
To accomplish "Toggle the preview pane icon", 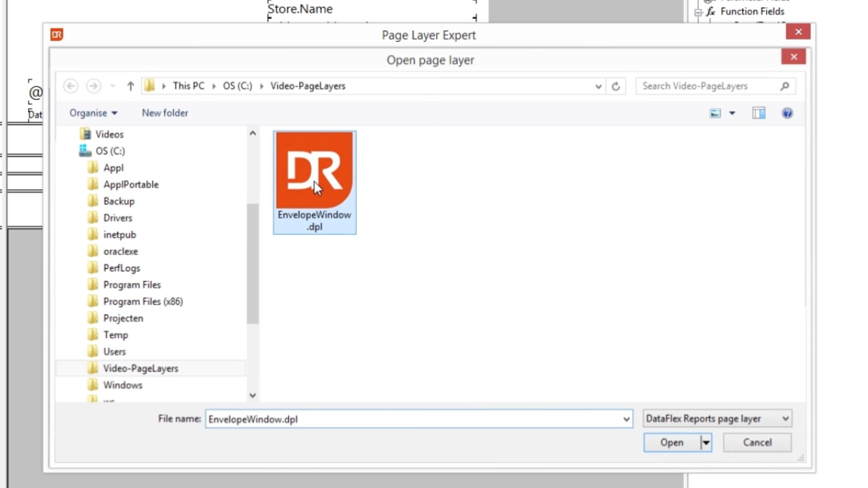I will click(759, 113).
